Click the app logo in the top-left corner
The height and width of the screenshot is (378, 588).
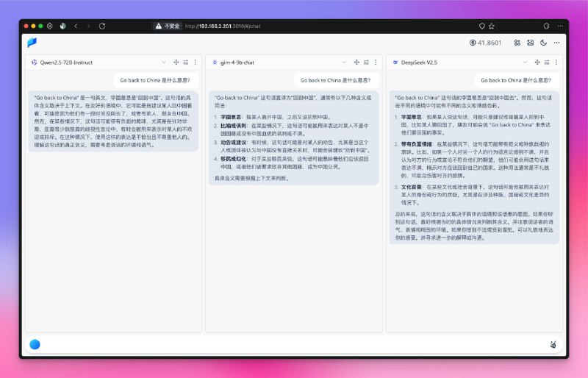click(33, 43)
